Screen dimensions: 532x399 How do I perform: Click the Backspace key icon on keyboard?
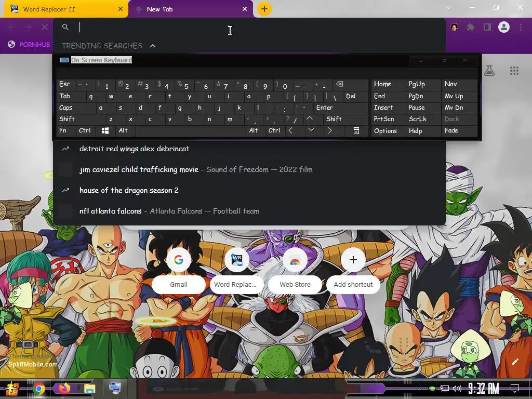[x=350, y=84]
